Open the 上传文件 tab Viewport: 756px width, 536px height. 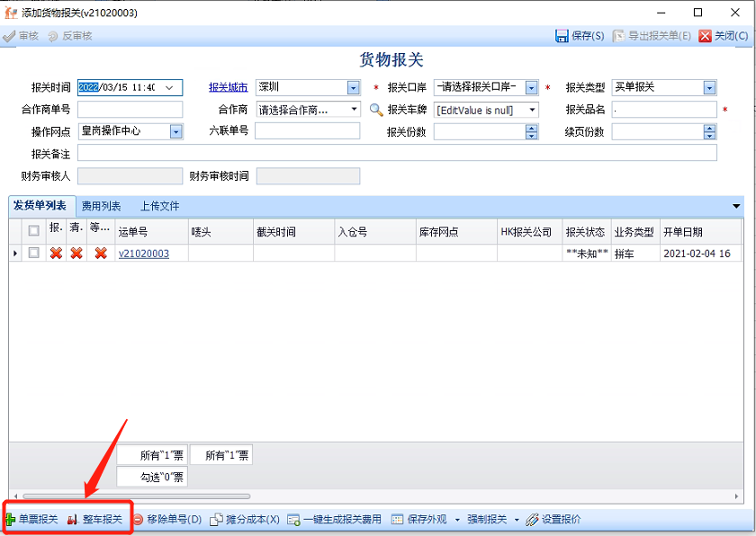coord(159,206)
